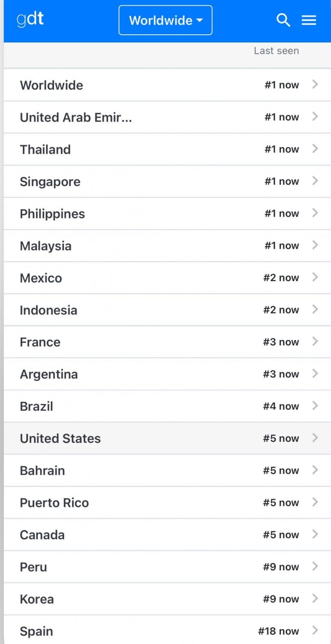Screen dimensions: 331x644
Task: Click the search magnifier icon
Action: 283,20
